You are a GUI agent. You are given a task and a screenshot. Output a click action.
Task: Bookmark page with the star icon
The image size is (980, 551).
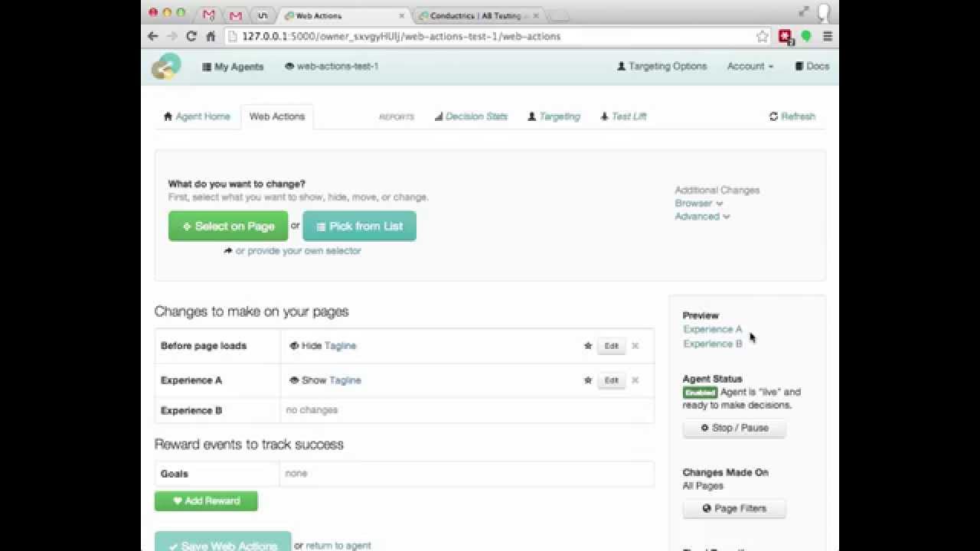762,36
